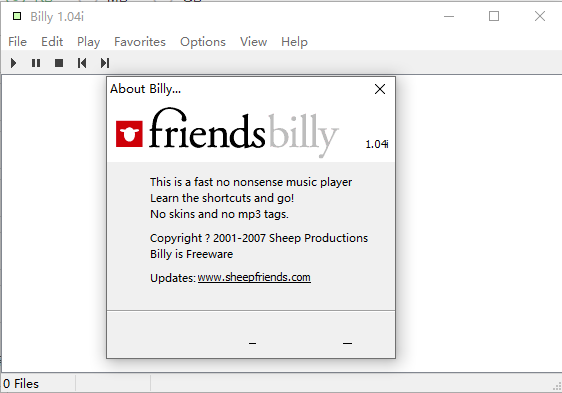
Task: Click the Play button in toolbar
Action: tap(14, 63)
